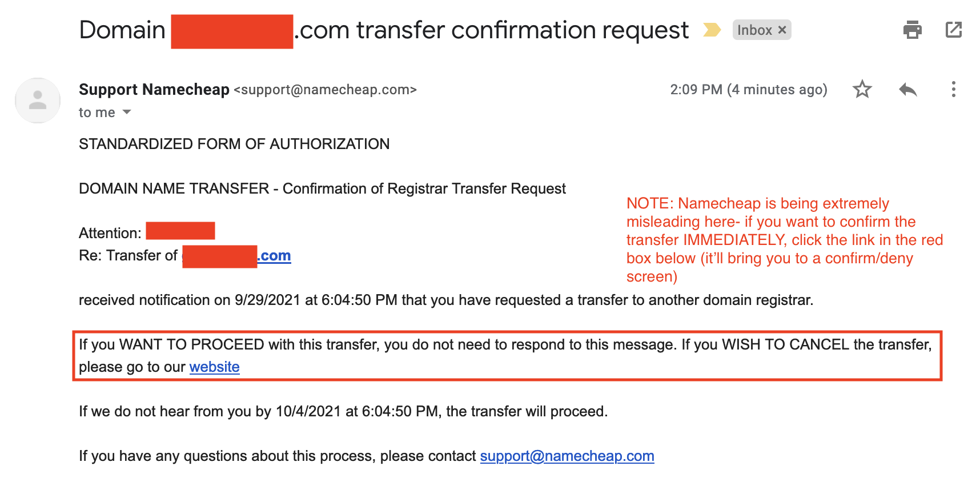Star this Namecheap message

[862, 89]
